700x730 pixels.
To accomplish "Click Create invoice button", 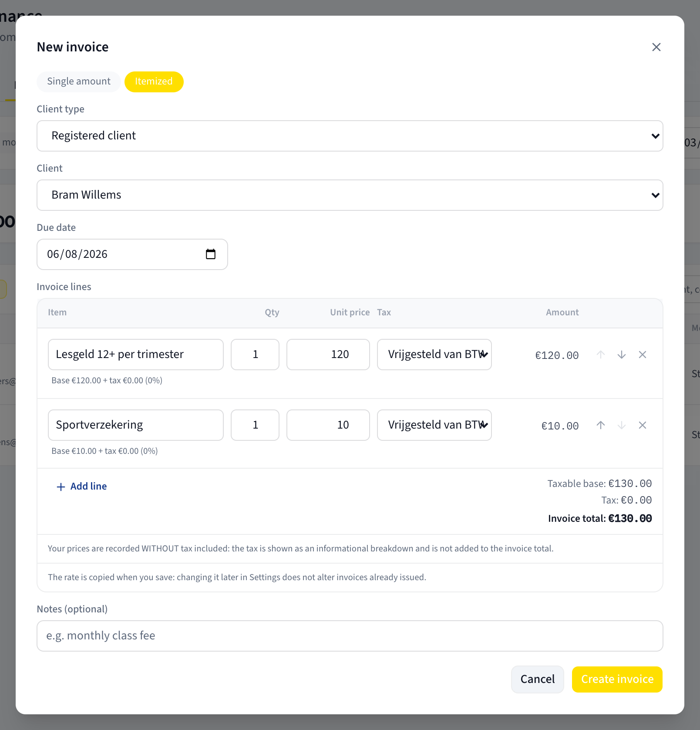I will (617, 679).
